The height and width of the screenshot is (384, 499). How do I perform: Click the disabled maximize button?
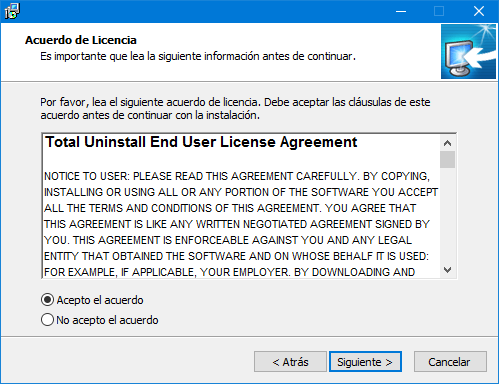point(439,11)
